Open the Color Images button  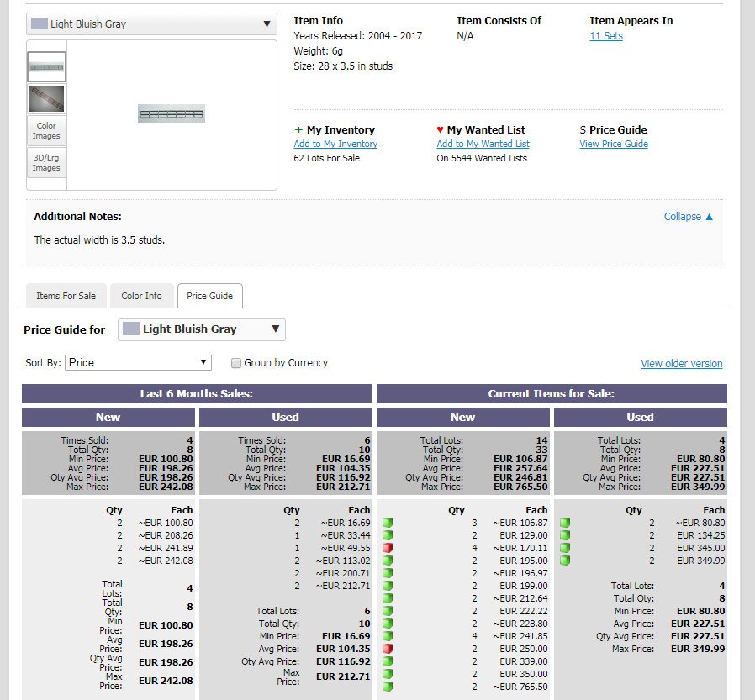click(x=47, y=130)
